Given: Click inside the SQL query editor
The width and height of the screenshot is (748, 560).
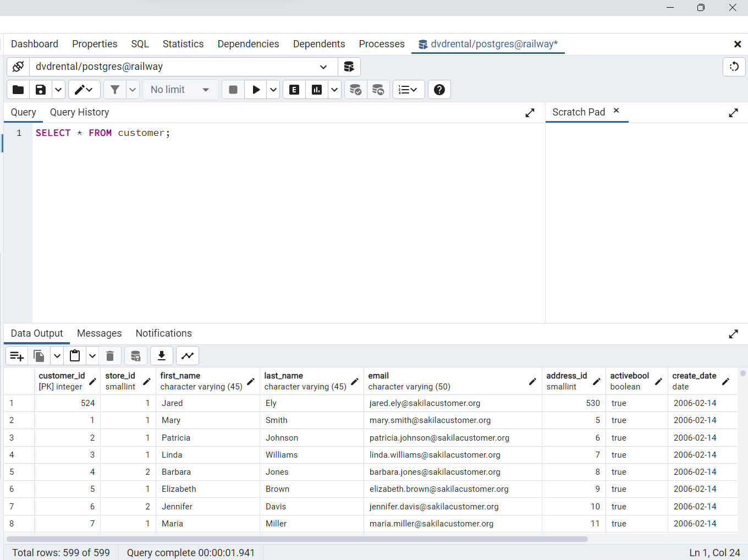Looking at the screenshot, I should click(288, 222).
